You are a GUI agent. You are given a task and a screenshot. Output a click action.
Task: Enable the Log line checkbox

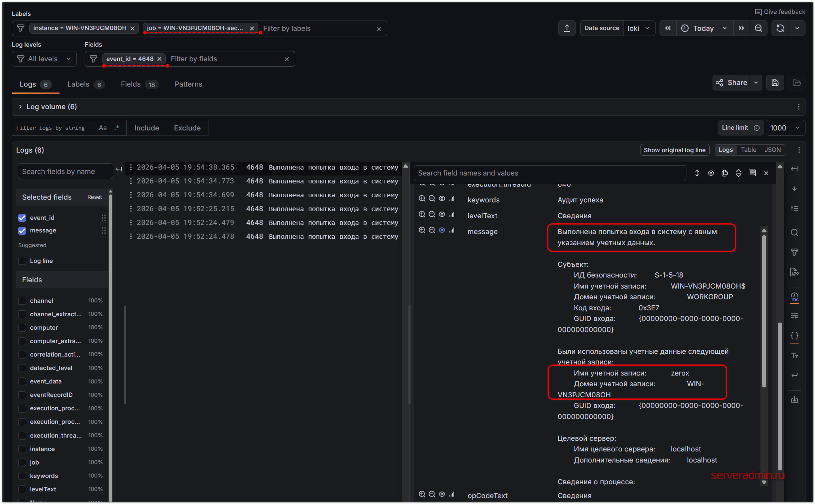point(22,261)
